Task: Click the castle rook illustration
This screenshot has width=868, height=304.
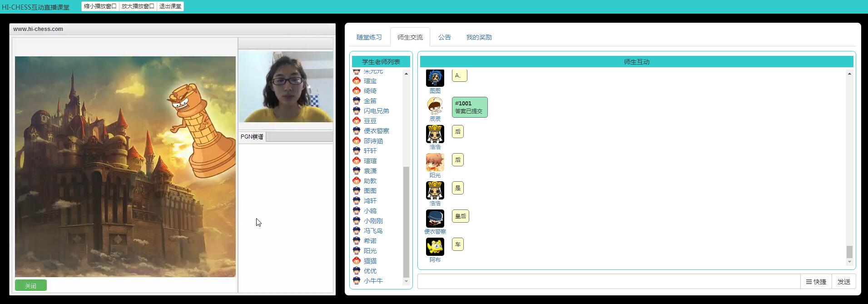Action: 125,166
